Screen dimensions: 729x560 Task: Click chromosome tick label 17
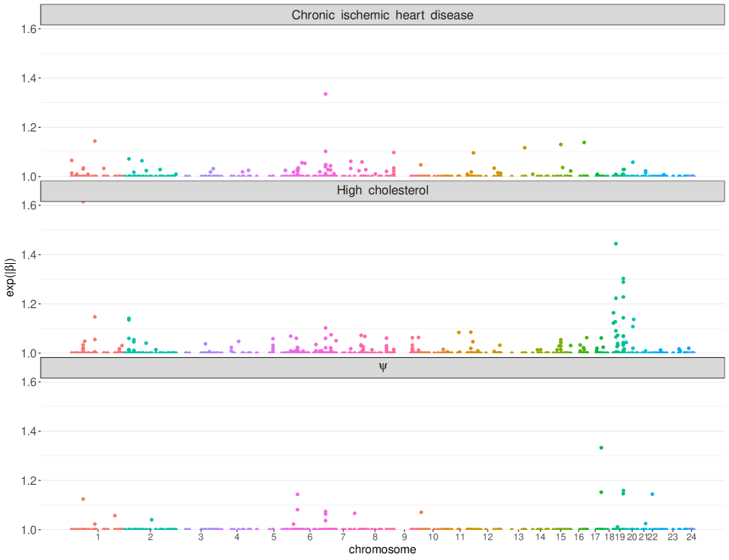596,537
